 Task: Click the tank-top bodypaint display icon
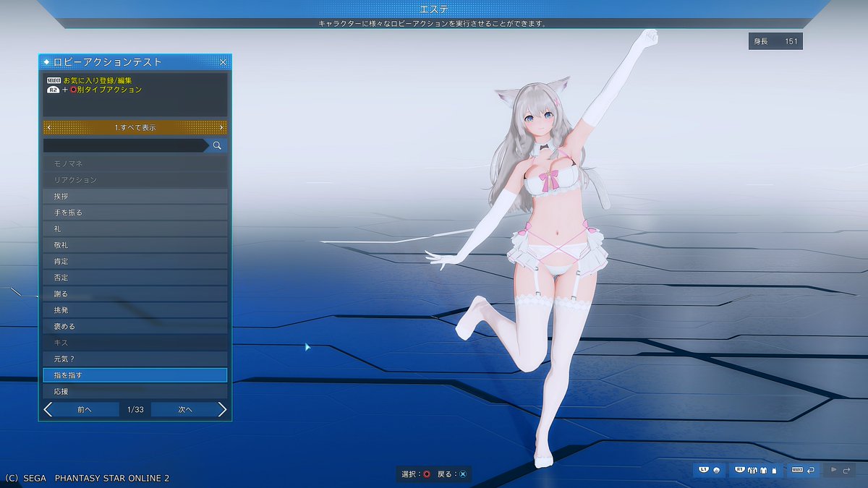coord(774,471)
